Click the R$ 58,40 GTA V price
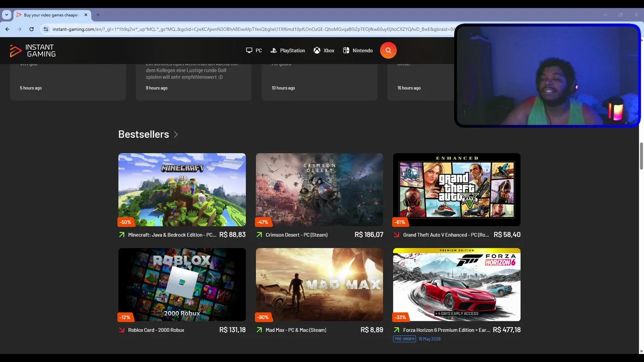Image resolution: width=644 pixels, height=362 pixels. point(507,235)
